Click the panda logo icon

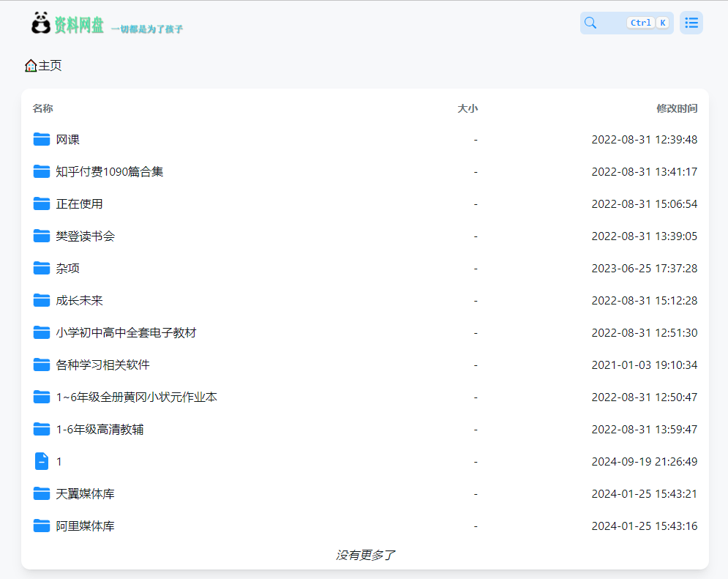tap(40, 23)
